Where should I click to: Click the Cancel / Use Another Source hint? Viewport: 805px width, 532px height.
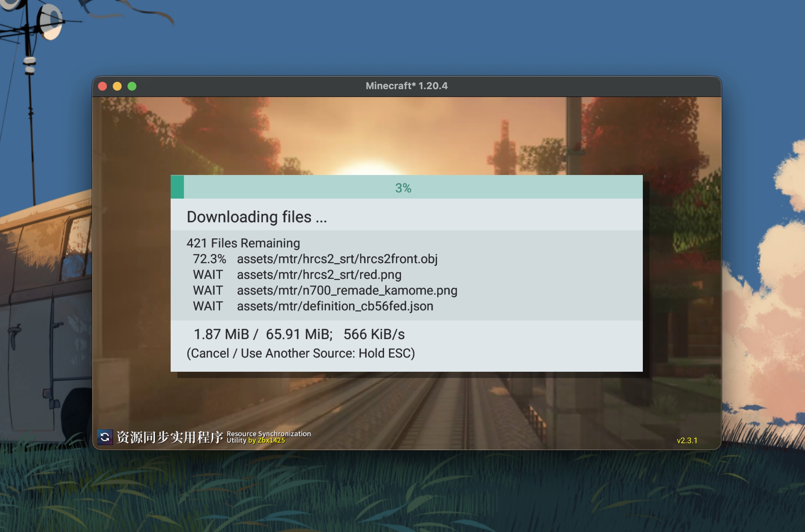point(300,353)
